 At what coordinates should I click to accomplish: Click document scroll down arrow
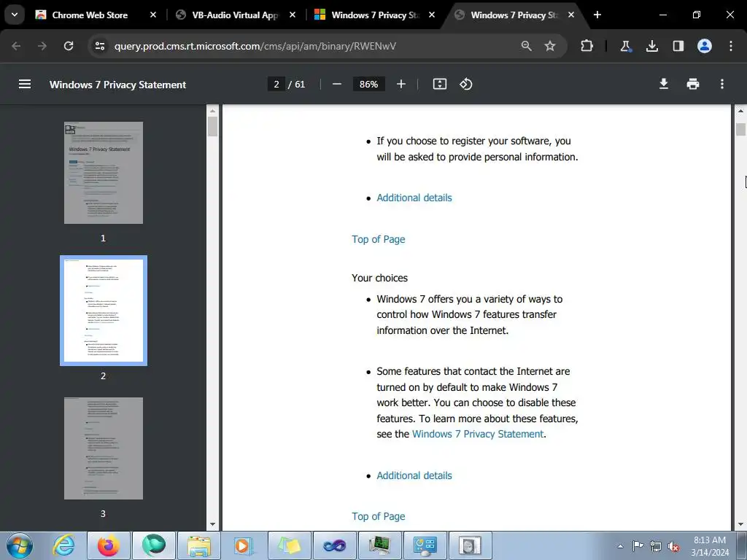click(x=740, y=524)
